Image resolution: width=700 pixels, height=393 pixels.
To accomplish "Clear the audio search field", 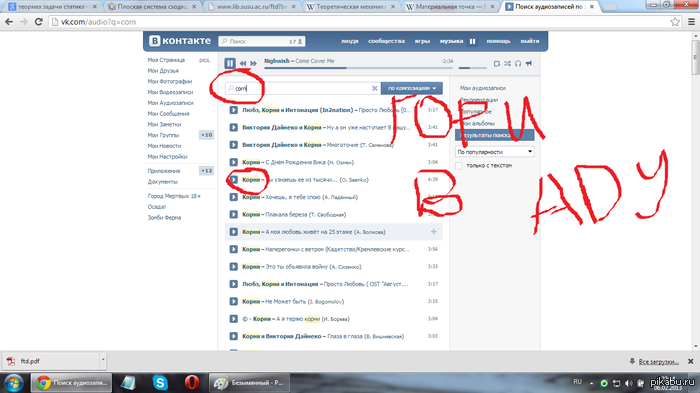I will tap(375, 88).
